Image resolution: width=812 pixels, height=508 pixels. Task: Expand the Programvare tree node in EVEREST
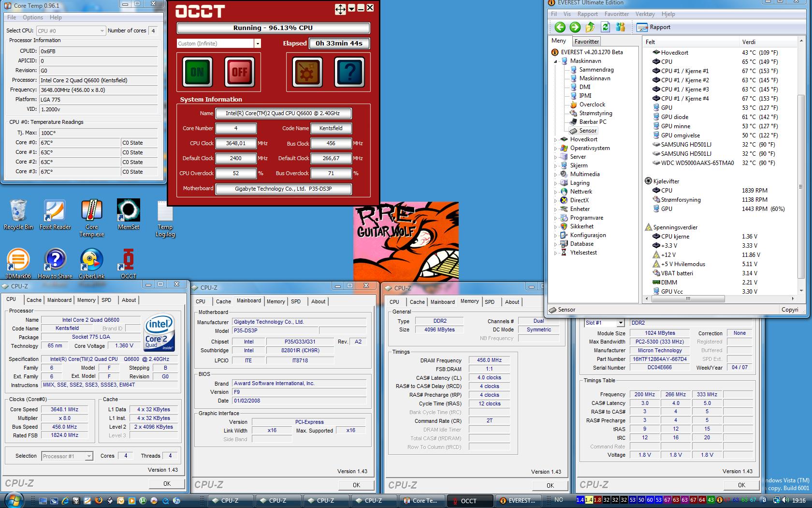[x=555, y=218]
